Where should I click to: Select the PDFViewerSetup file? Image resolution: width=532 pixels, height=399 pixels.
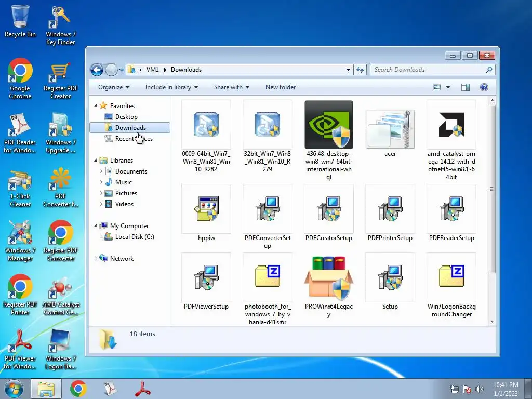(x=206, y=282)
